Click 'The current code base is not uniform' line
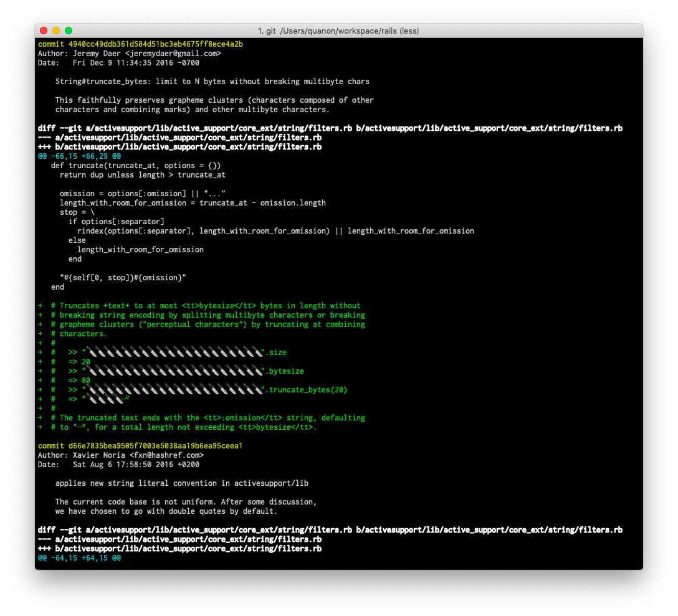This screenshot has width=678, height=616. coord(186,502)
